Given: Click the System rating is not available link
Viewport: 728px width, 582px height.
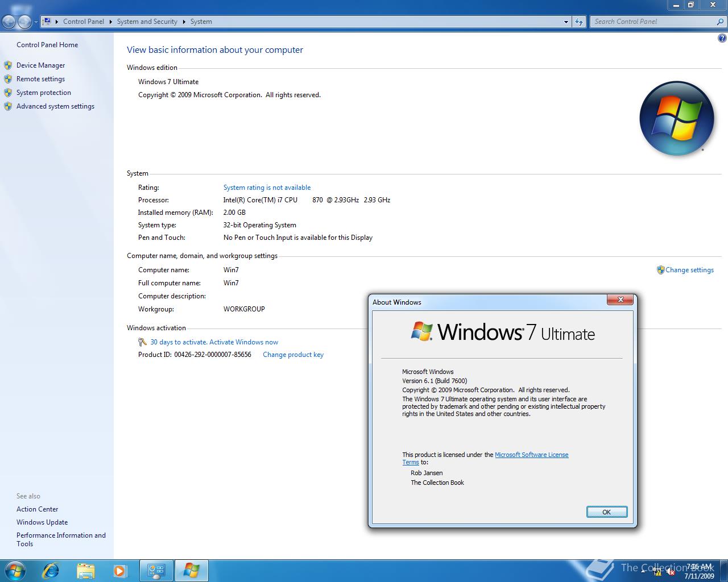Looking at the screenshot, I should [x=267, y=188].
